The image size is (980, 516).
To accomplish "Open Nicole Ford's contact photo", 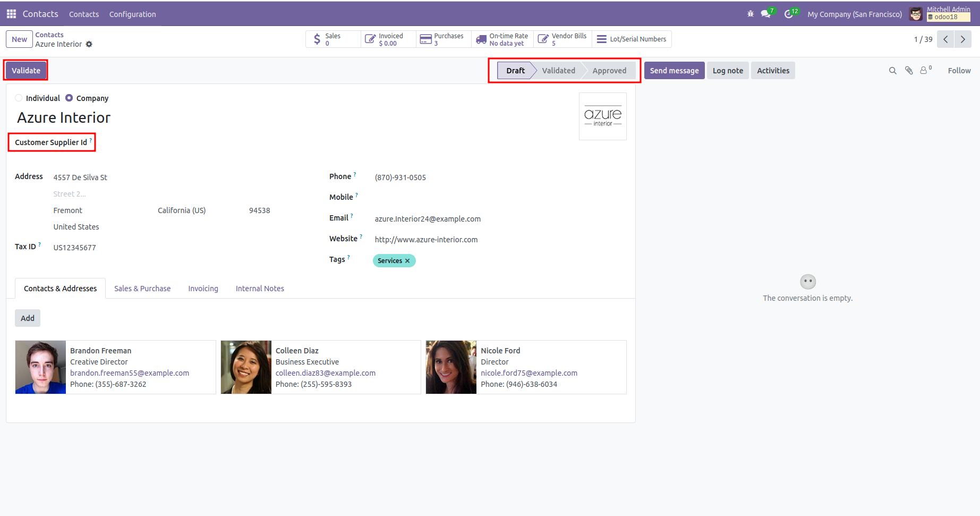I will pos(451,367).
